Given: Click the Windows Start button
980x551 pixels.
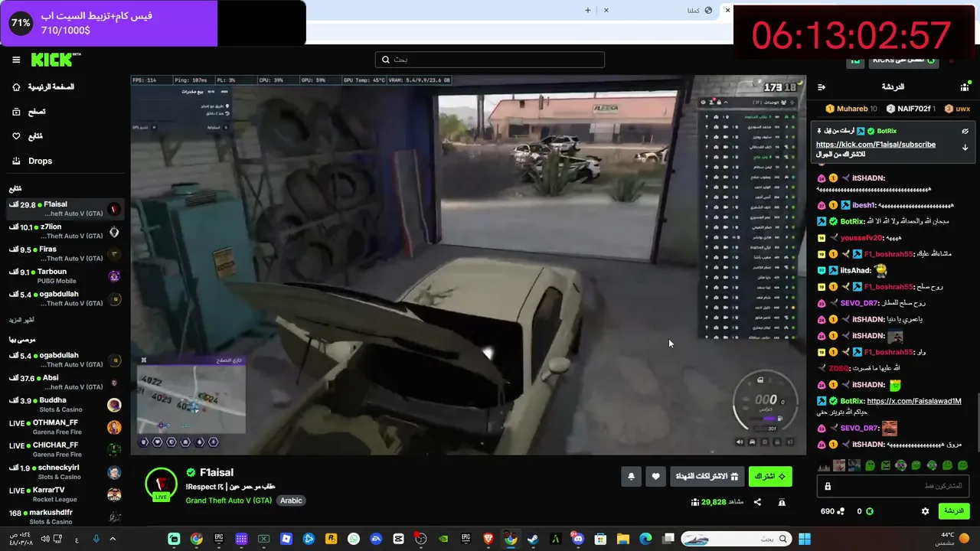Looking at the screenshot, I should [804, 539].
